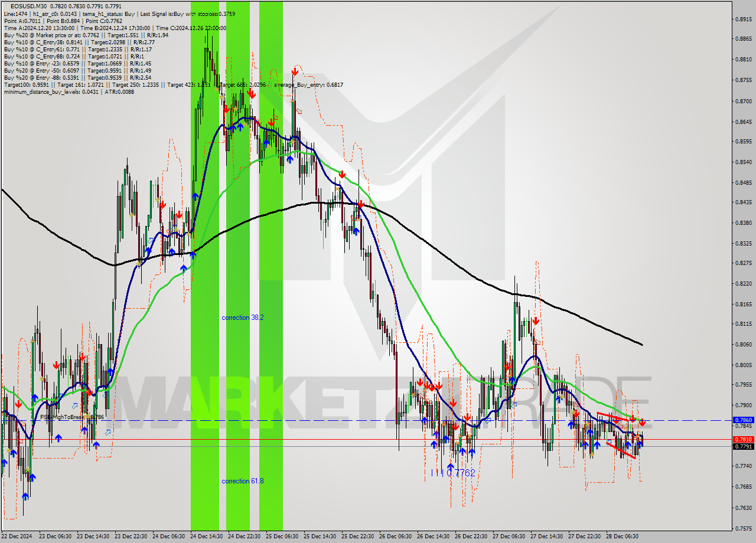Click 0.8005 on the price axis
The image size is (756, 543).
pyautogui.click(x=744, y=365)
